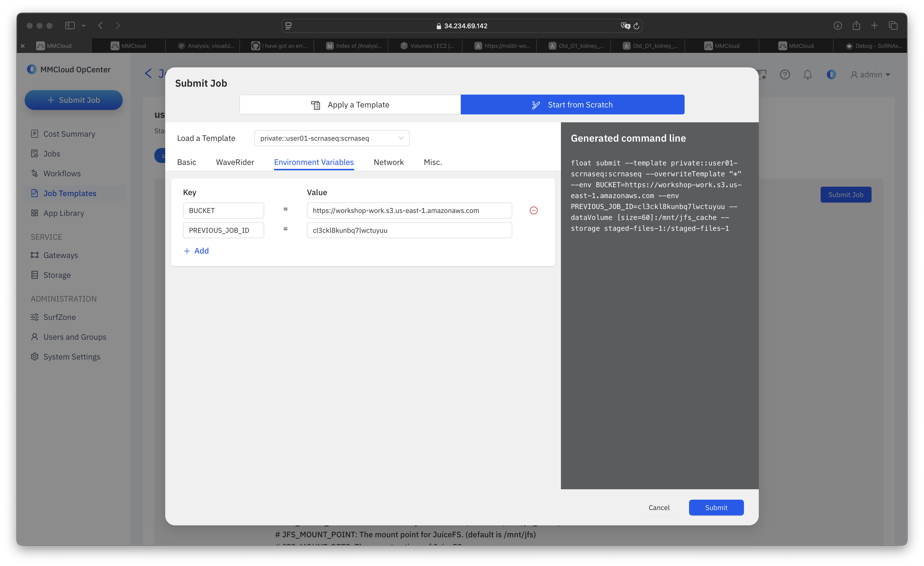The image size is (924, 566).
Task: Click the blue Submit button
Action: 716,508
